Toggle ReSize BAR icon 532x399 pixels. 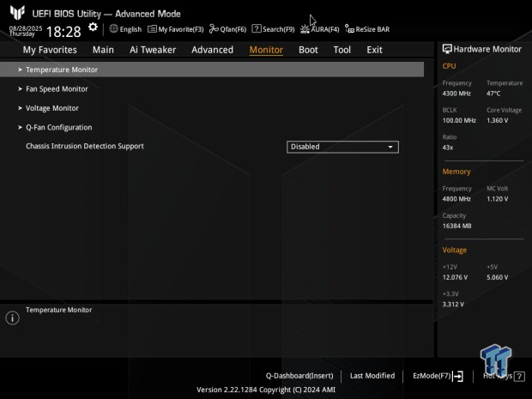[349, 29]
